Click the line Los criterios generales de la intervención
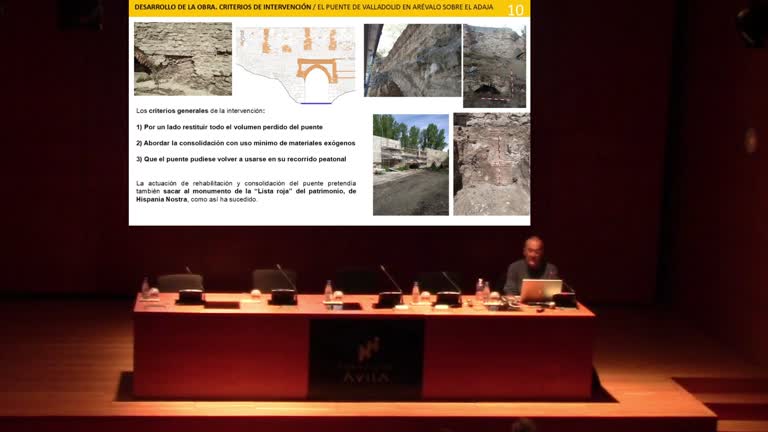The image size is (768, 432). click(x=200, y=111)
